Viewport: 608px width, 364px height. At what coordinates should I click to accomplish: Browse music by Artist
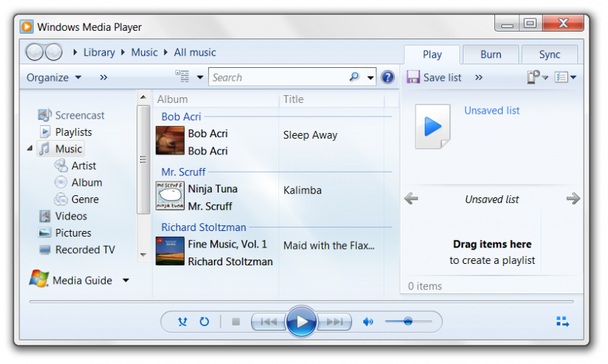pyautogui.click(x=75, y=166)
